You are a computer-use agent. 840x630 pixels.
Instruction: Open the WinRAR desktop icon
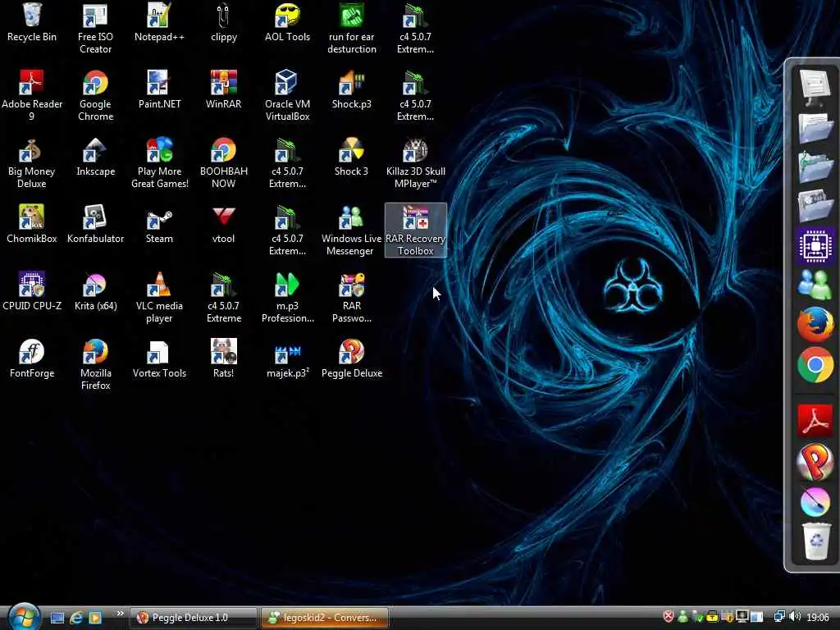pos(223,90)
